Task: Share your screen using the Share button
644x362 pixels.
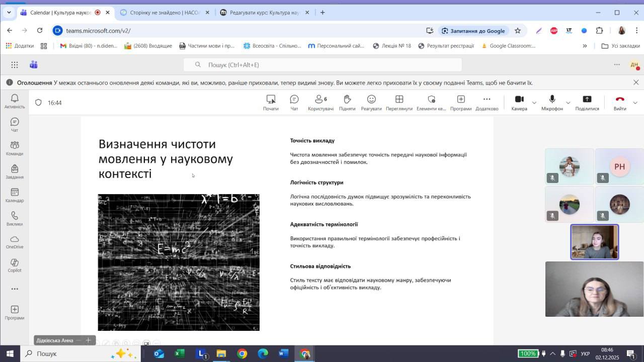Action: pyautogui.click(x=587, y=103)
